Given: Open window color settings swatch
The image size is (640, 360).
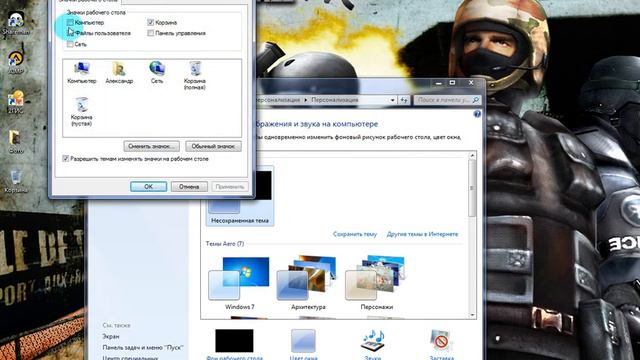Looking at the screenshot, I should (303, 341).
